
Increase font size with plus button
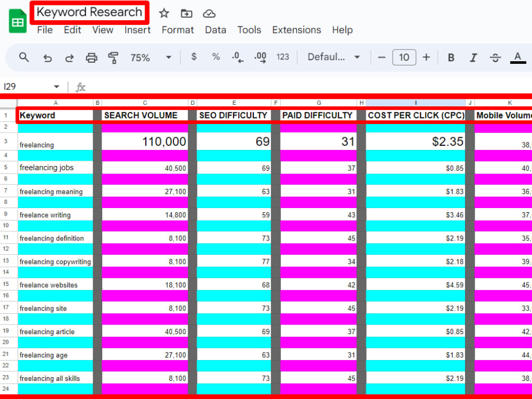tap(427, 57)
